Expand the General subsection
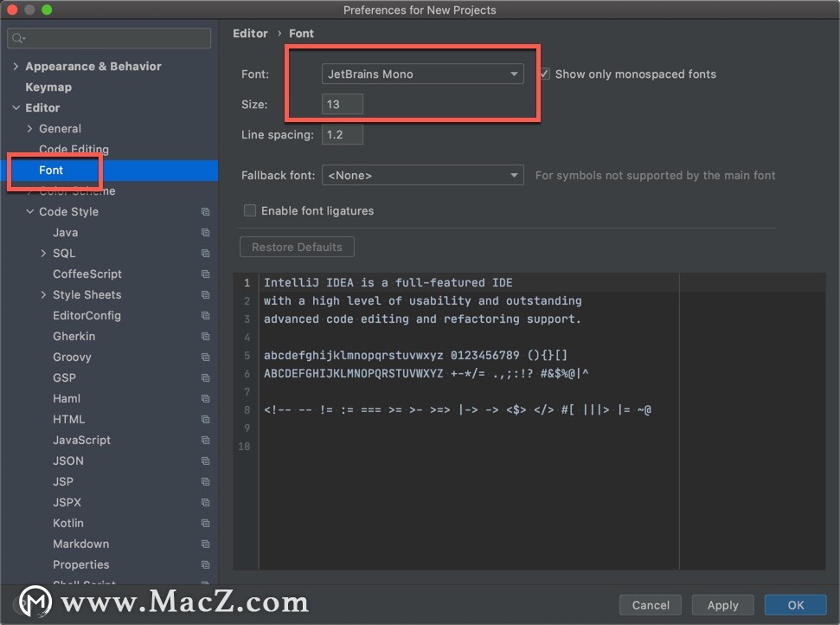This screenshot has width=840, height=625. click(29, 129)
